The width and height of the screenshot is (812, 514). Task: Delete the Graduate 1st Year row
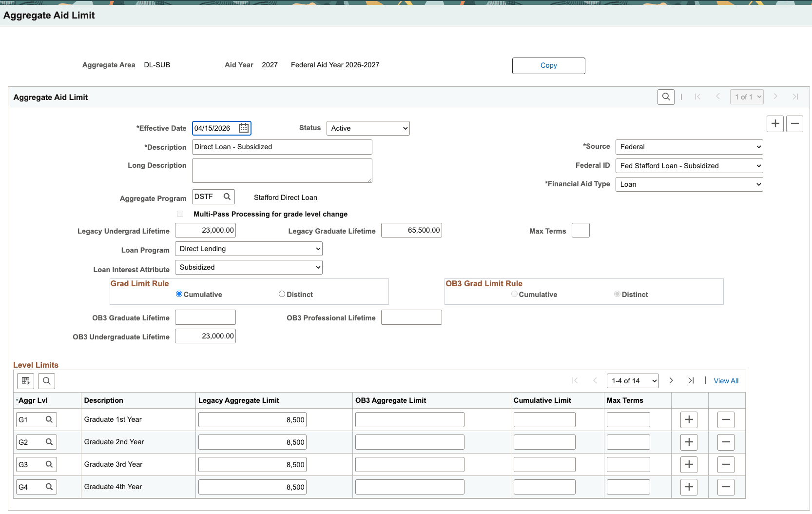point(726,420)
